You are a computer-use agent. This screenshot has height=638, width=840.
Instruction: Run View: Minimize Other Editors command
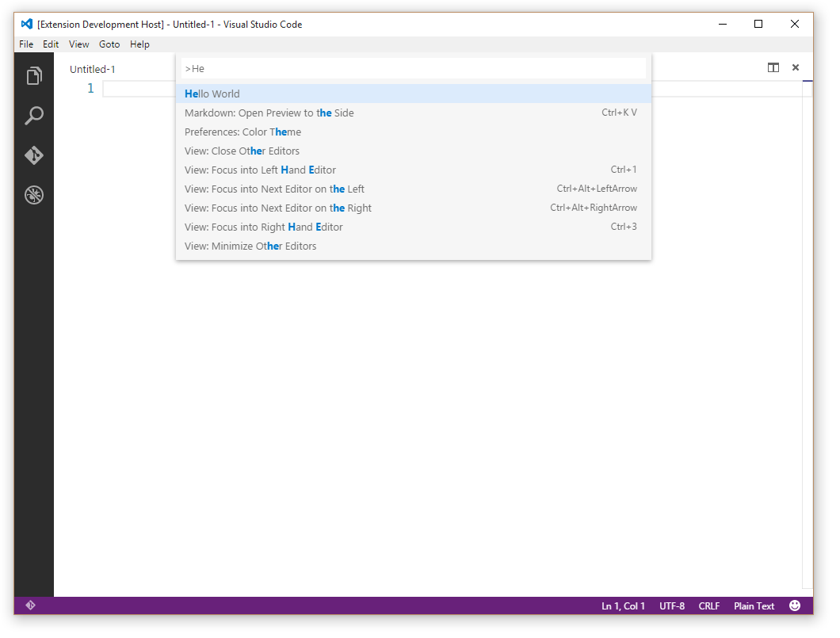pyautogui.click(x=250, y=246)
